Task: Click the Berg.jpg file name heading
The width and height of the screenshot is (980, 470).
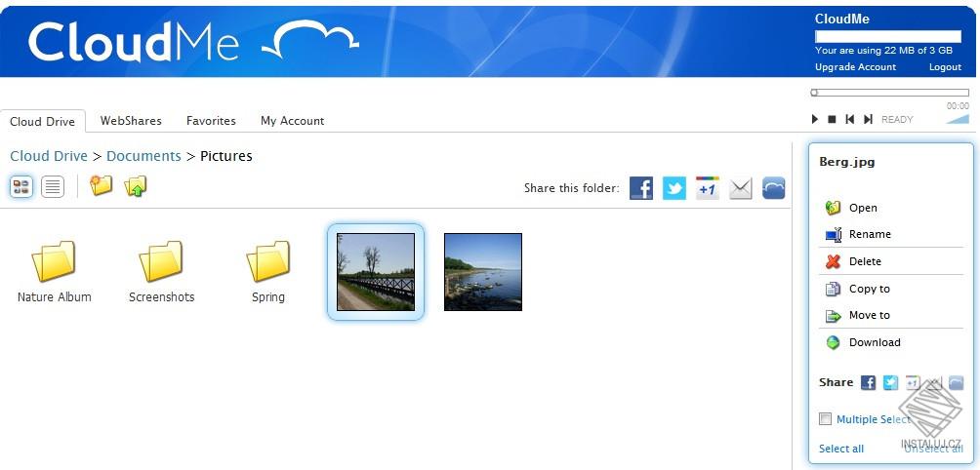Action: (847, 162)
